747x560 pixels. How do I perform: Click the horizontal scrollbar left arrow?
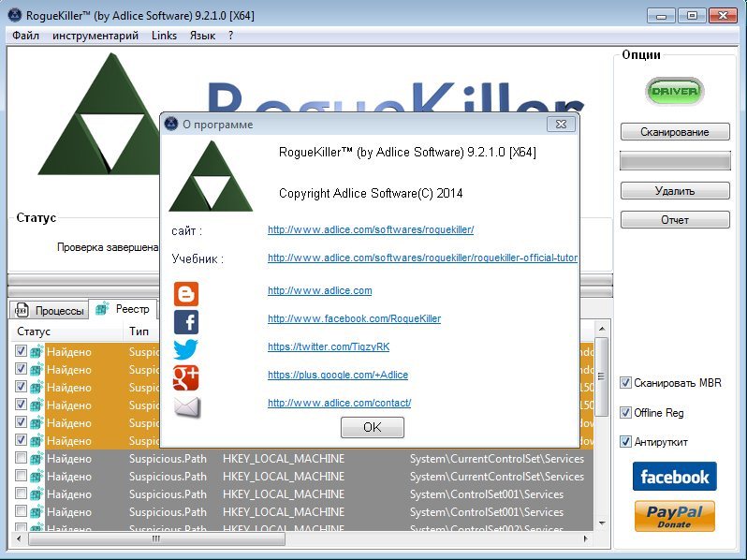(x=19, y=539)
